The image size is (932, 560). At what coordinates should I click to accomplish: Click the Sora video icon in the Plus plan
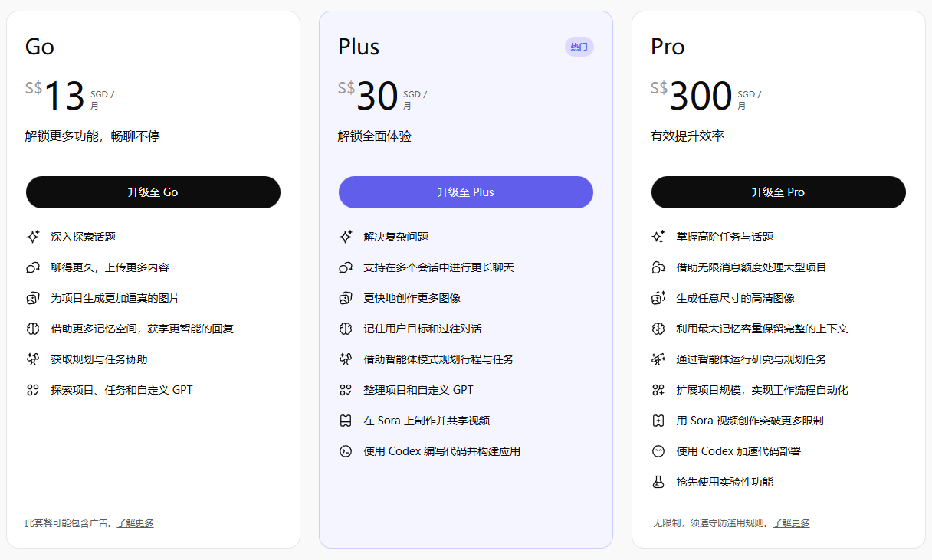tap(346, 420)
